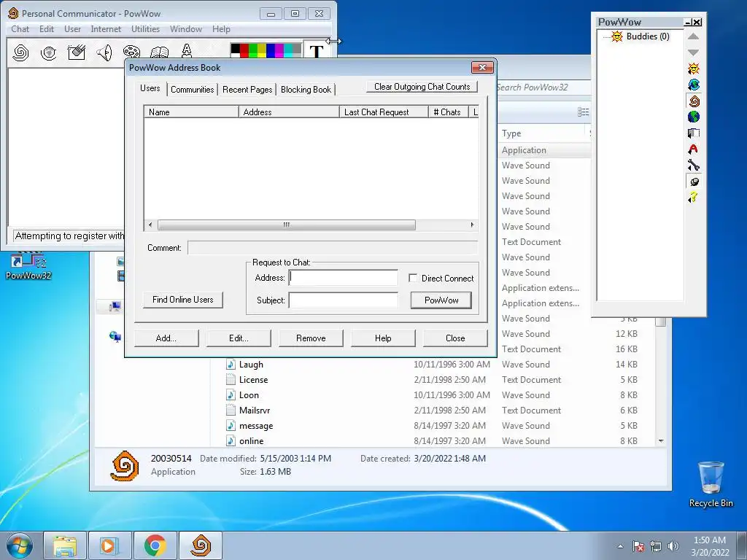This screenshot has height=560, width=747.
Task: Select Buddies (0) tree item
Action: (648, 36)
